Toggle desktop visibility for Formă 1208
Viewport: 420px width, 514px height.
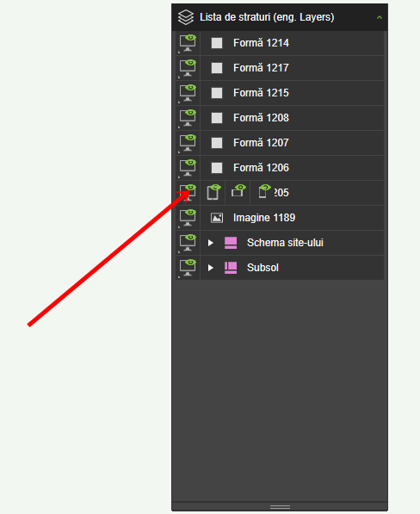tap(188, 118)
